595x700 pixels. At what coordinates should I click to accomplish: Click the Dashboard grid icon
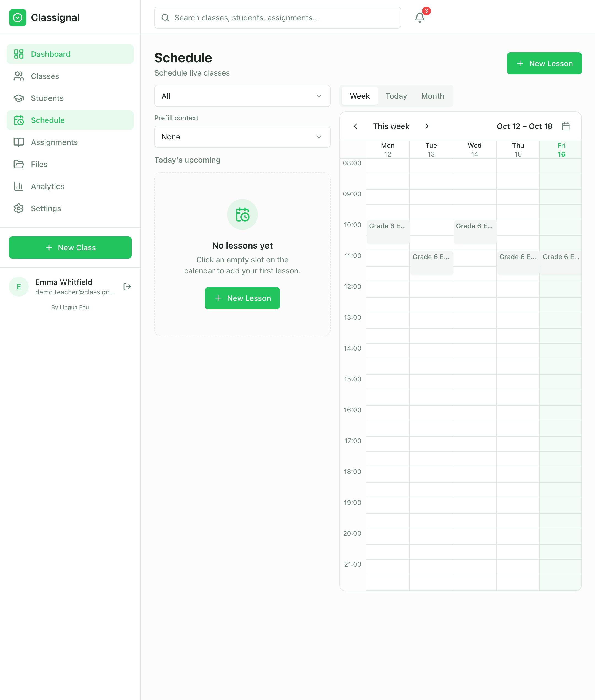(18, 54)
